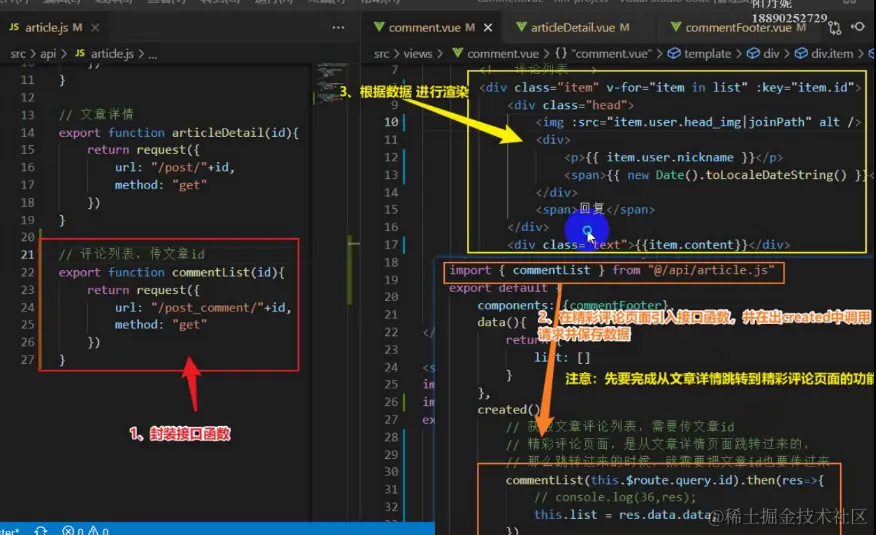Click the '{{ item.user.nickname }}' paragraph line
Viewport: 876px width, 535px height.
[x=673, y=157]
